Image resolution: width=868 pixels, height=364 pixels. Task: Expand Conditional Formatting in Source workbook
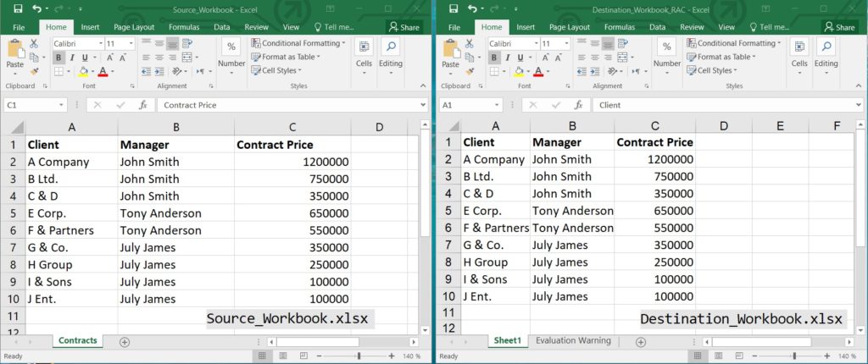(x=298, y=43)
